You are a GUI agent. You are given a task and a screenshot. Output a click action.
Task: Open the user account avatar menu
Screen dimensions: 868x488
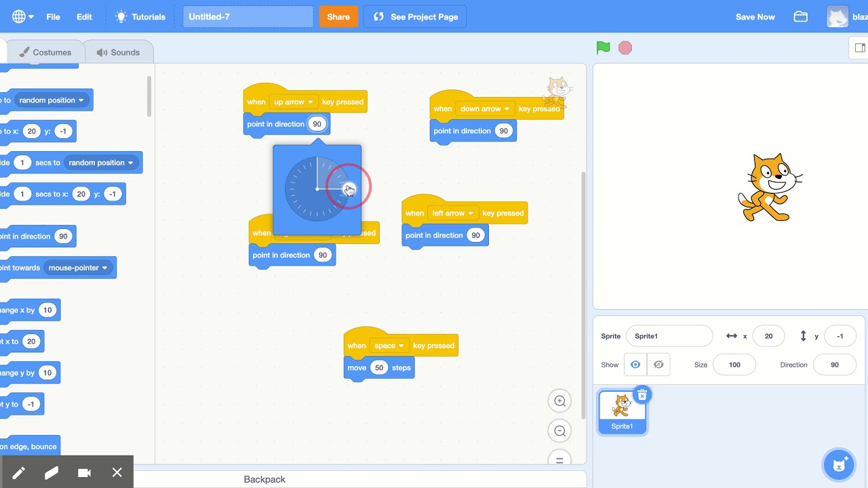838,17
